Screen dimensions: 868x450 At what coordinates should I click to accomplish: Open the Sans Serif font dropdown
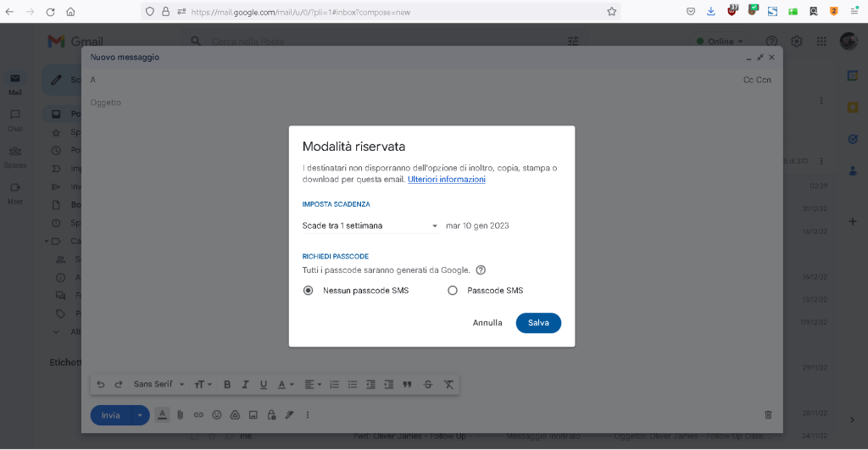pyautogui.click(x=159, y=385)
